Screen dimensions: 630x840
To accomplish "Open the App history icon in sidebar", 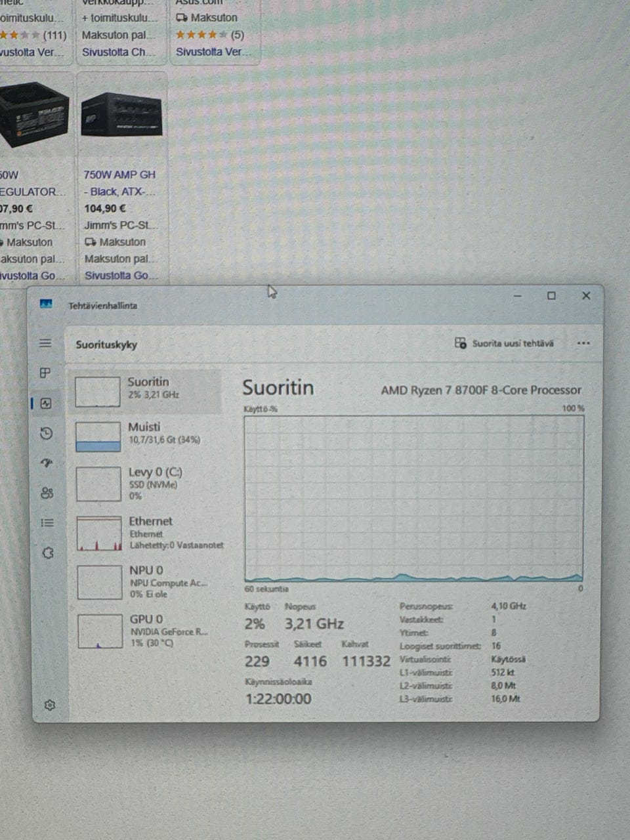I will [46, 433].
